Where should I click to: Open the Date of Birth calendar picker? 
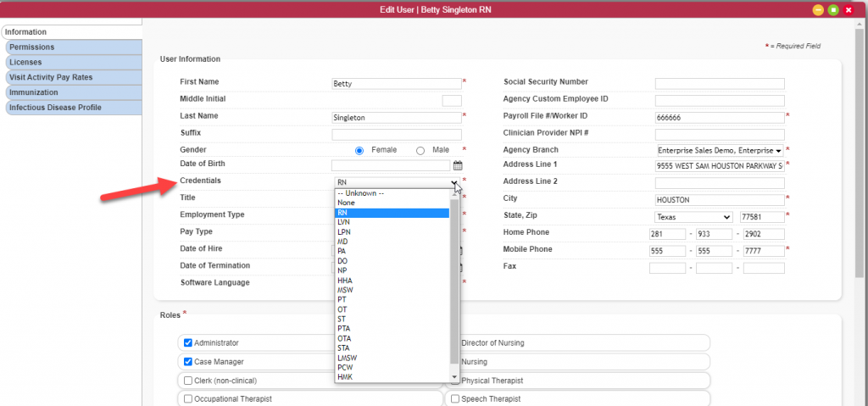coord(458,165)
